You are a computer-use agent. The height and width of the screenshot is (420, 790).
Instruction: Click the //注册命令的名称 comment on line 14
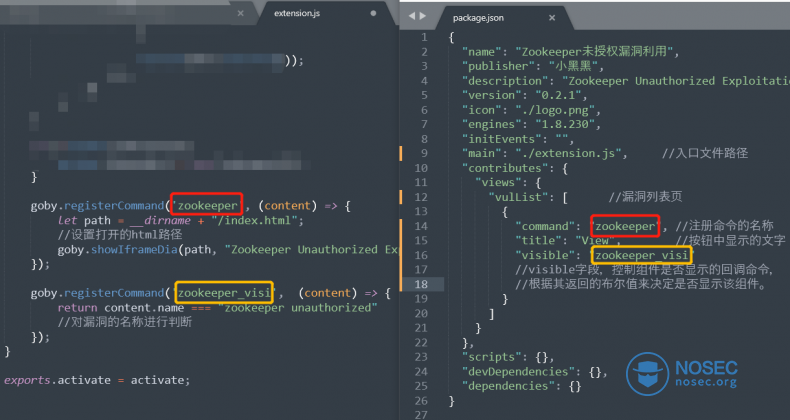tap(725, 226)
